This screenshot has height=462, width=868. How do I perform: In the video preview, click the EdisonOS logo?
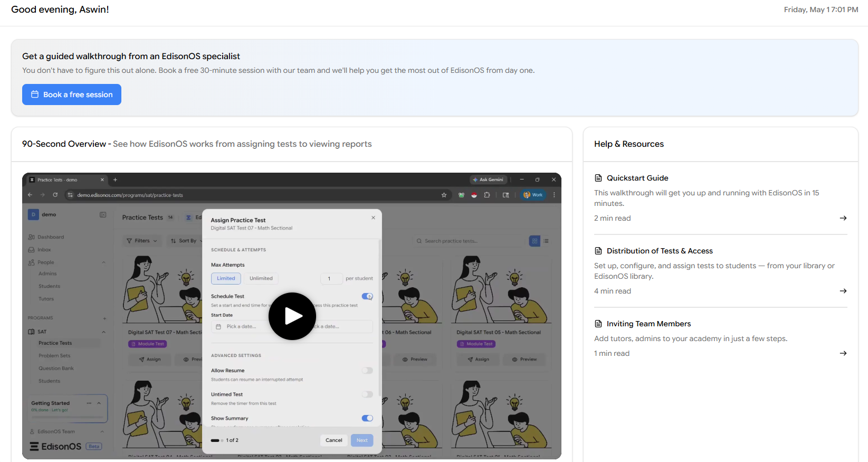tap(55, 447)
